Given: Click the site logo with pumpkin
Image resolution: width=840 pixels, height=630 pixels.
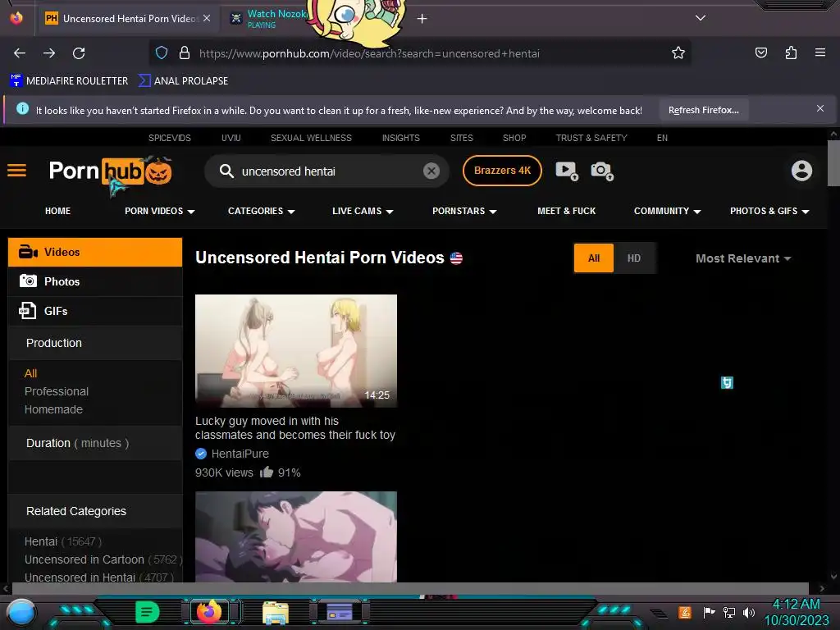Looking at the screenshot, I should click(x=110, y=171).
